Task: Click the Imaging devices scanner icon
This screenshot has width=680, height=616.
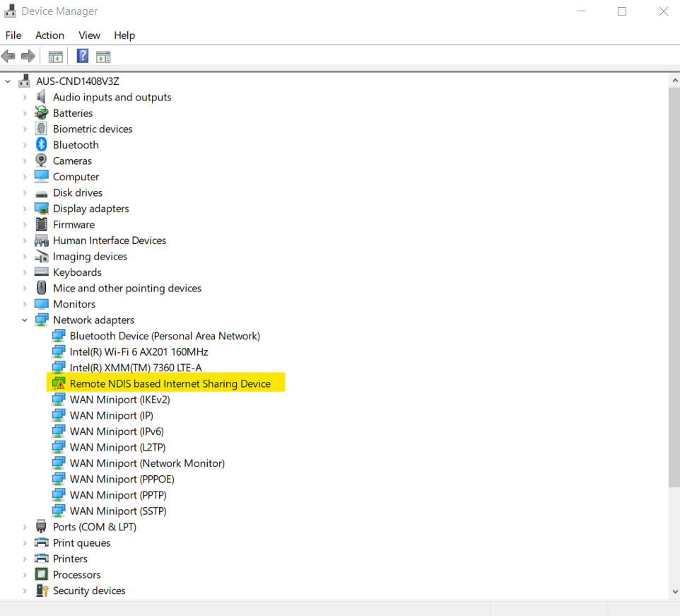Action: [42, 257]
